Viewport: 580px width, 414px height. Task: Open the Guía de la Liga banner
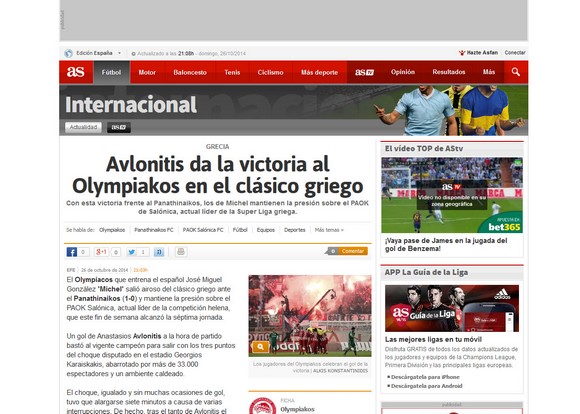point(452,308)
